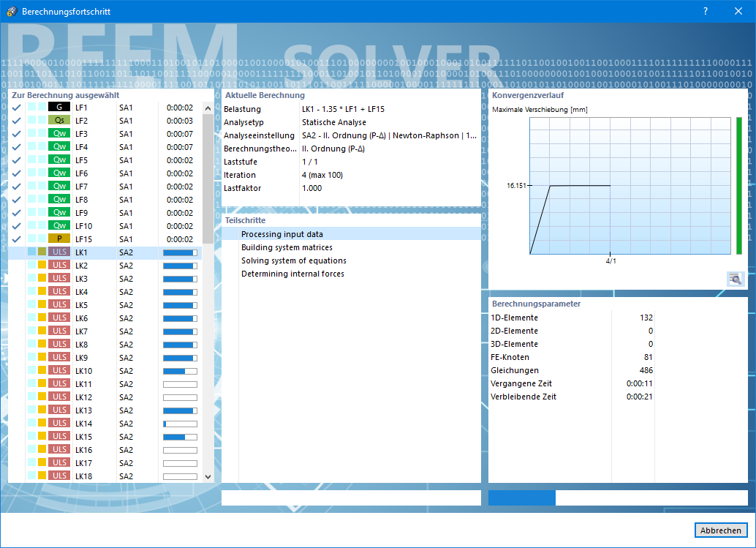The height and width of the screenshot is (548, 756).
Task: Click the Analyseeinstellung SA2 value
Action: pyautogui.click(x=389, y=135)
